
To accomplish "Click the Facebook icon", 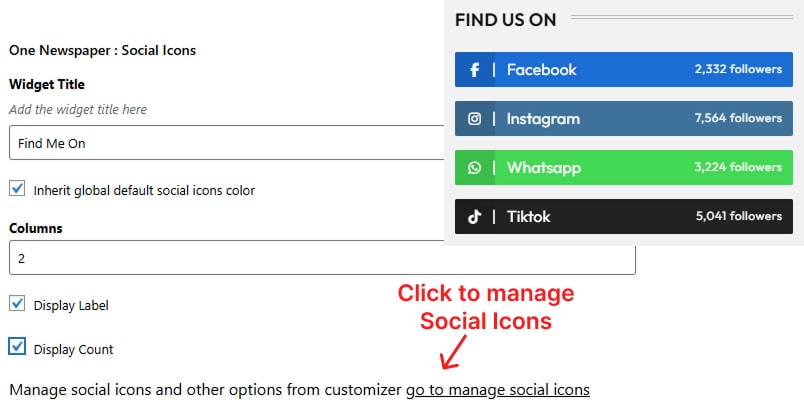I will (474, 70).
